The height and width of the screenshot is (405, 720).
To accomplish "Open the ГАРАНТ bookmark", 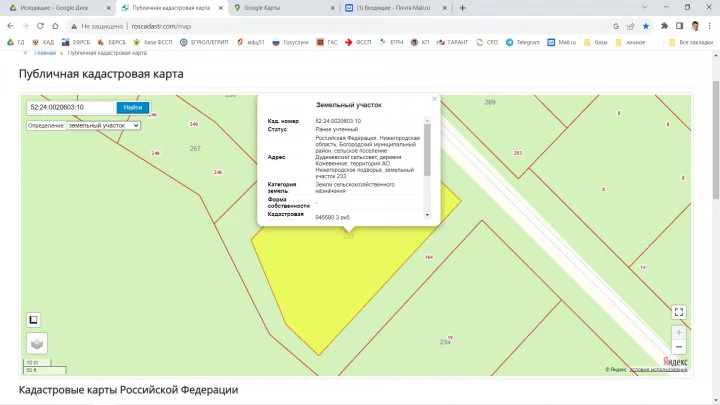I will point(452,42).
